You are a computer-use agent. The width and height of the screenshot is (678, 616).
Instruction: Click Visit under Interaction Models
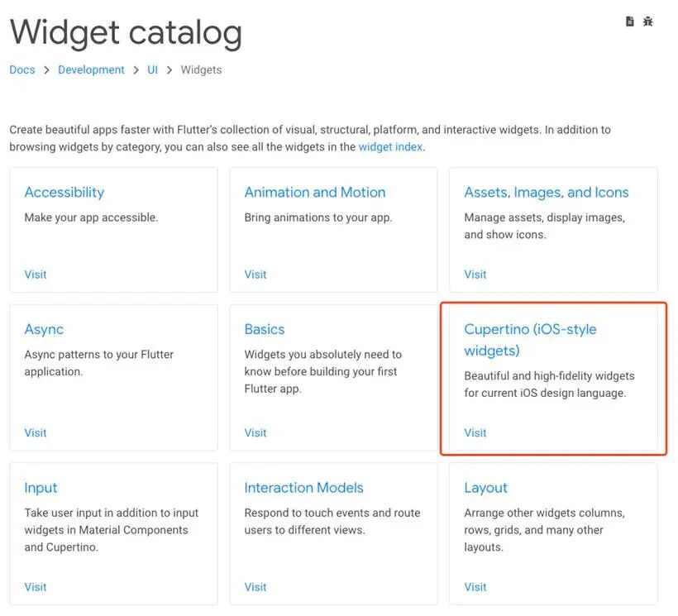255,587
